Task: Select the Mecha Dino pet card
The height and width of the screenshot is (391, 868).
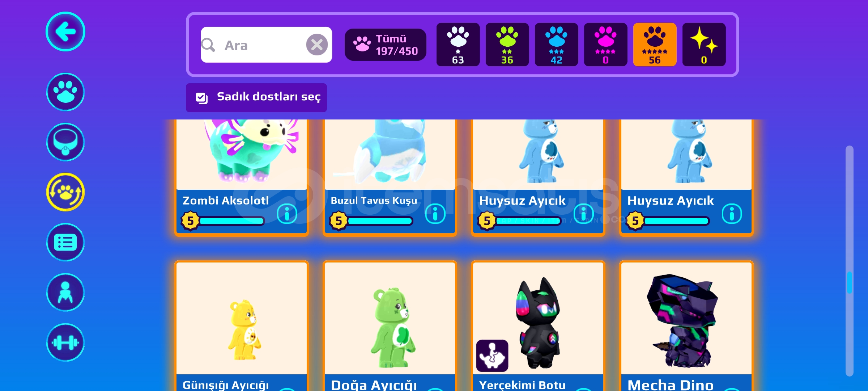Action: click(686, 326)
